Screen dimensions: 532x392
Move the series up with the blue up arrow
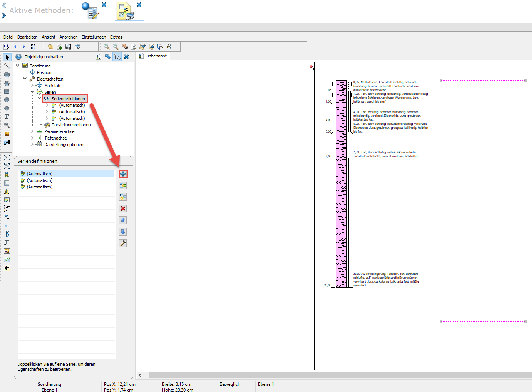pyautogui.click(x=123, y=220)
